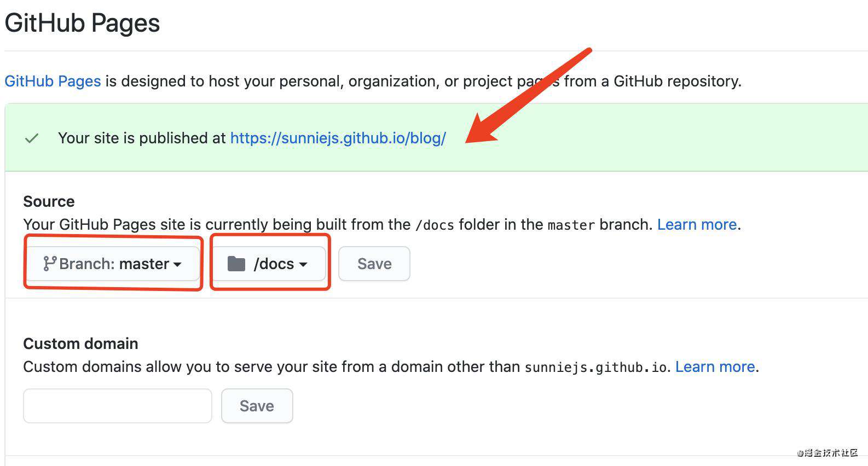Click the git branch icon in Branch selector

(x=50, y=264)
